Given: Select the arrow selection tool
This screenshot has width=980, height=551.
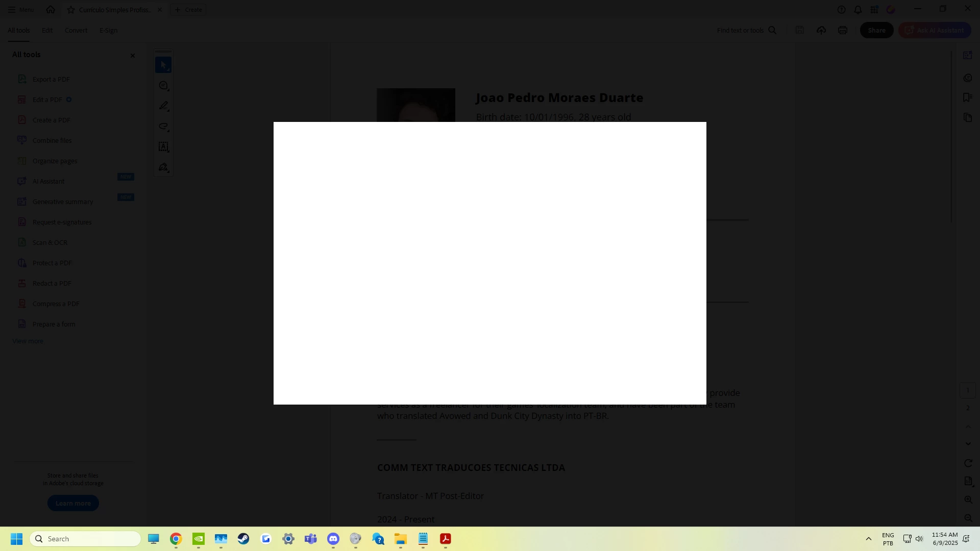Looking at the screenshot, I should 163,65.
